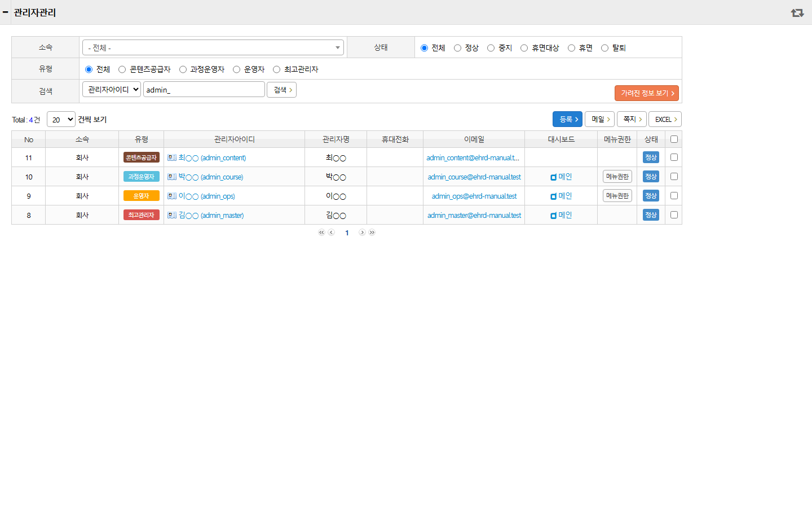Expand the 소속 전체 dropdown

tap(213, 47)
